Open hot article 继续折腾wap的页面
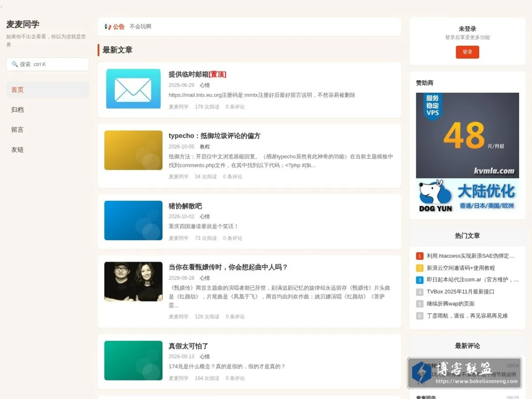Image resolution: width=532 pixels, height=399 pixels. coord(451,304)
